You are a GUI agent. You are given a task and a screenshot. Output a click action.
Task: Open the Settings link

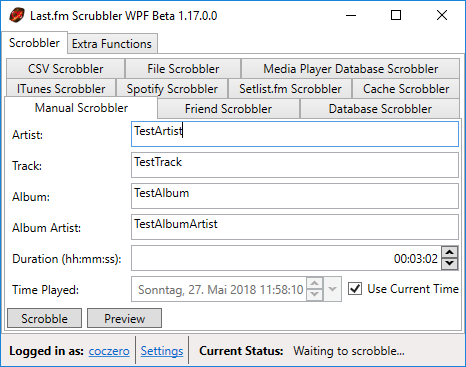point(162,351)
